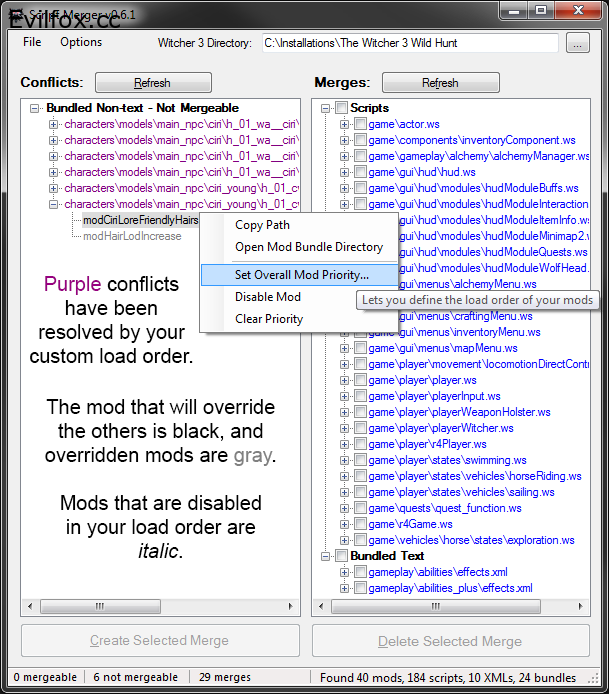
Task: Select sailing.ws merge entry
Action: 461,492
